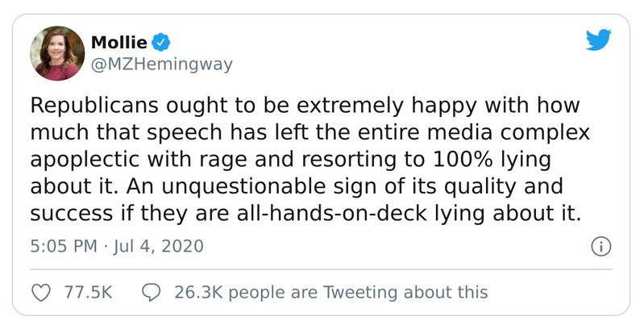
Task: Open the tweet info circle icon
Action: [x=600, y=246]
